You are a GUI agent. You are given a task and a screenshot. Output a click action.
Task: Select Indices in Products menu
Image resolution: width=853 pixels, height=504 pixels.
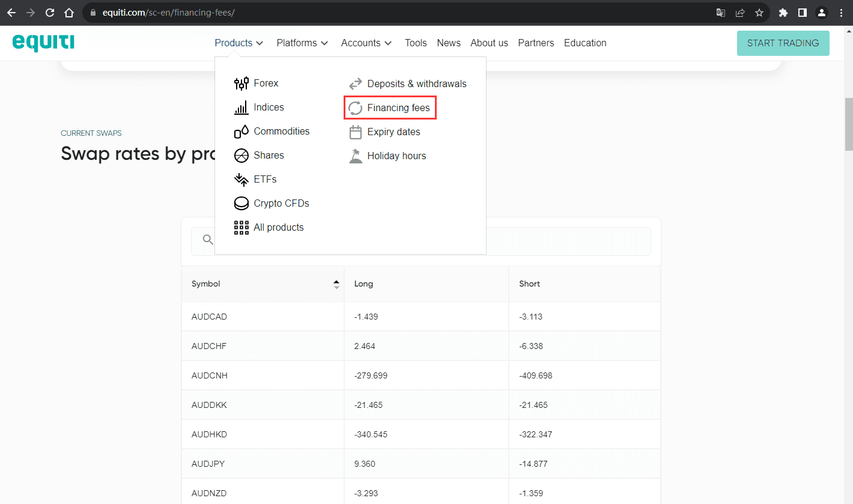269,108
